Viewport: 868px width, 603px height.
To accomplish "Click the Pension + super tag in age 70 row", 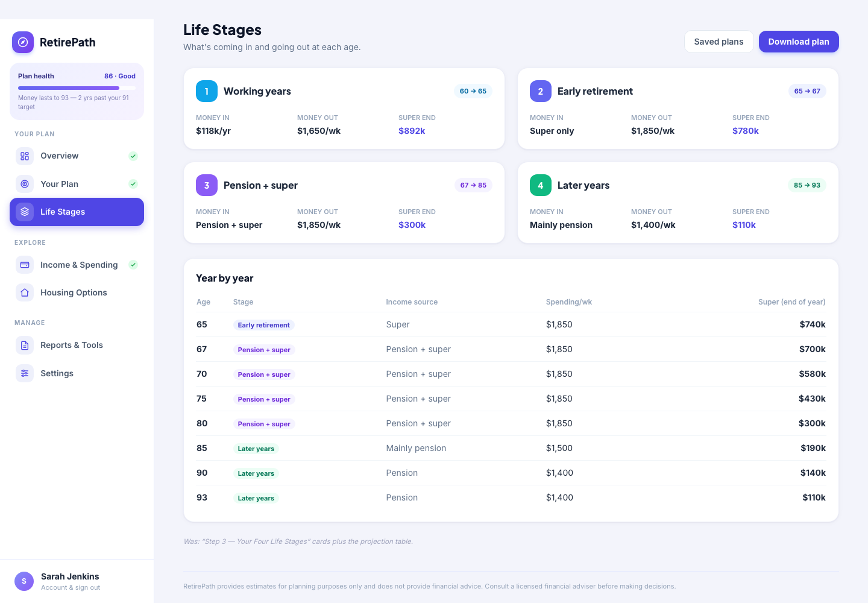I will [264, 374].
